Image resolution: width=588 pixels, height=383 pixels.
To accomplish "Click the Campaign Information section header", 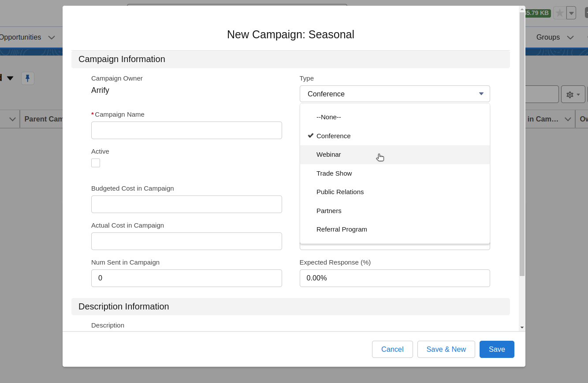I will click(290, 59).
